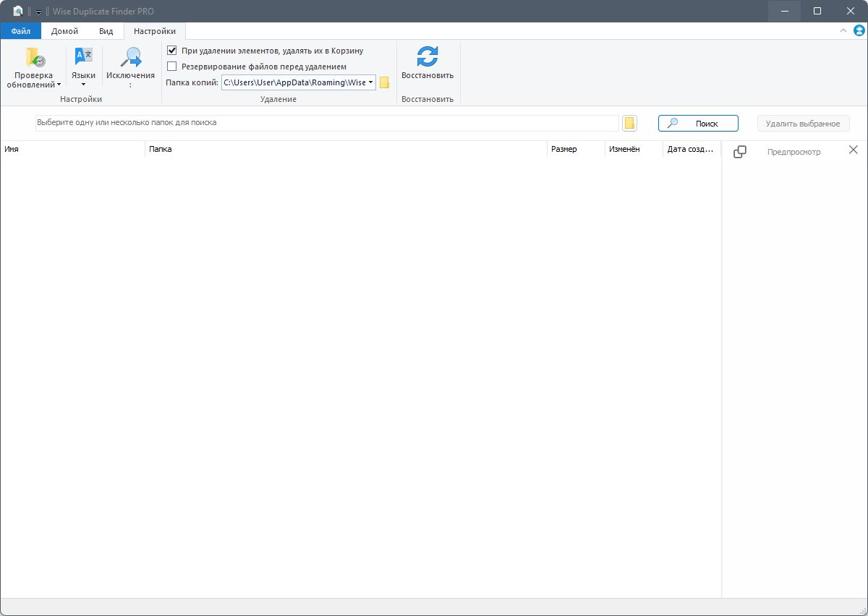Click the app icon in title bar
The height and width of the screenshot is (616, 868).
[18, 11]
